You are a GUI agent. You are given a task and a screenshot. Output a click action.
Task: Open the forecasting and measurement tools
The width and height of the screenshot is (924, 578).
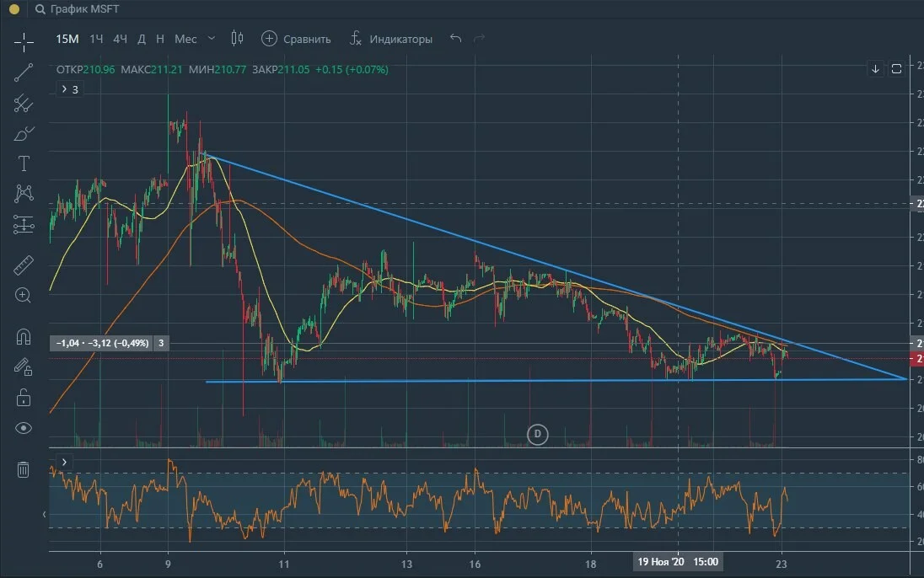24,224
